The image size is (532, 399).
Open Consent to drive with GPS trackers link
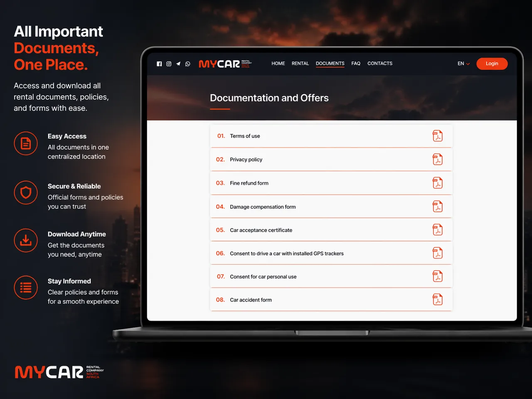287,254
